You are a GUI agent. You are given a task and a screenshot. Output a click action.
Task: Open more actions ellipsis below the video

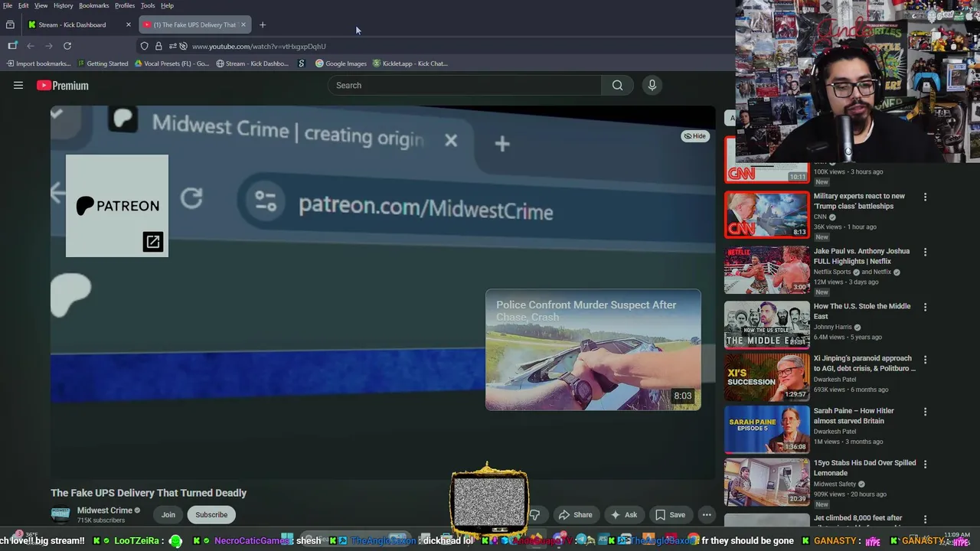(707, 515)
